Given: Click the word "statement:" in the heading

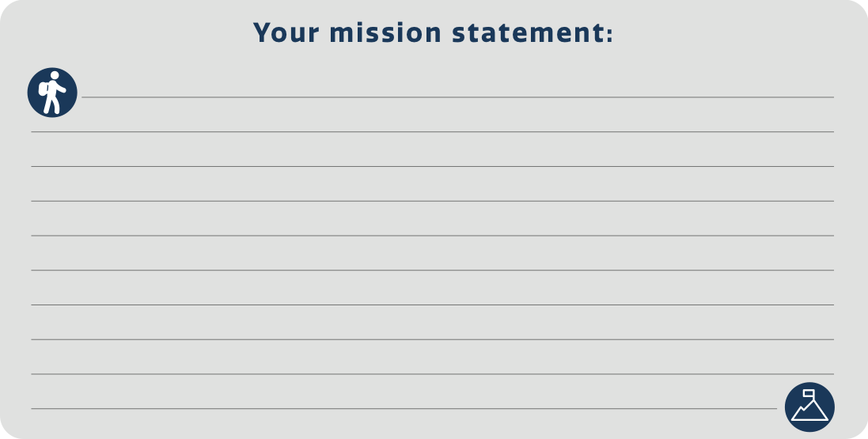Looking at the screenshot, I should pos(533,32).
